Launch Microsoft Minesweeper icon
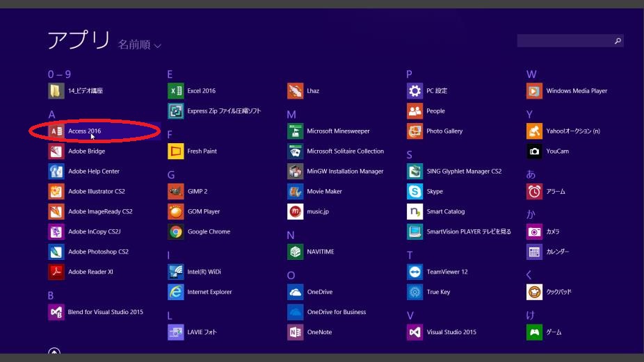This screenshot has width=644, height=362. [296, 131]
